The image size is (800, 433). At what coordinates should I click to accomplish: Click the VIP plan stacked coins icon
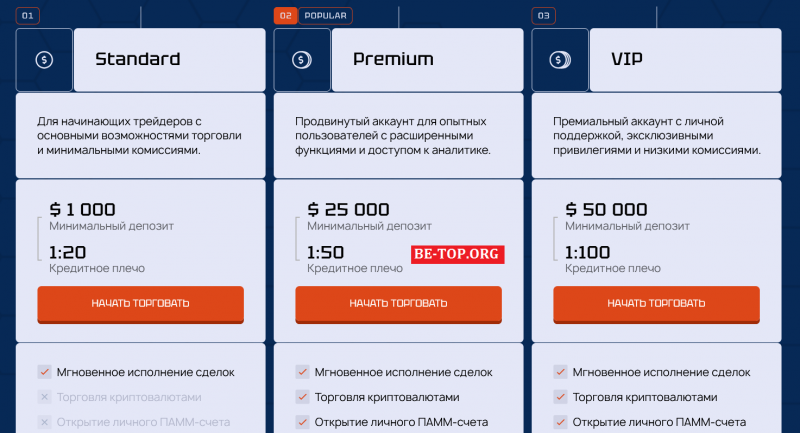tap(560, 60)
